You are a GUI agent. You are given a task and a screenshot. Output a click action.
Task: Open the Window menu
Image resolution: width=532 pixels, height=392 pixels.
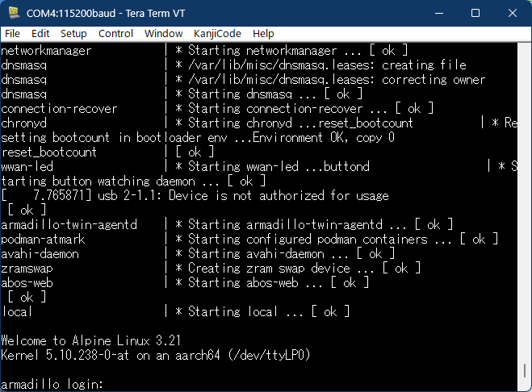coord(163,34)
